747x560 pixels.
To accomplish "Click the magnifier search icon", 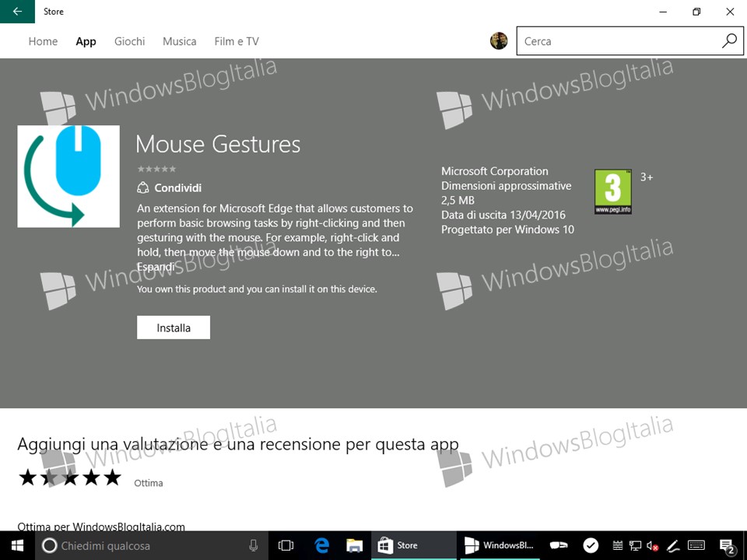I will click(729, 41).
